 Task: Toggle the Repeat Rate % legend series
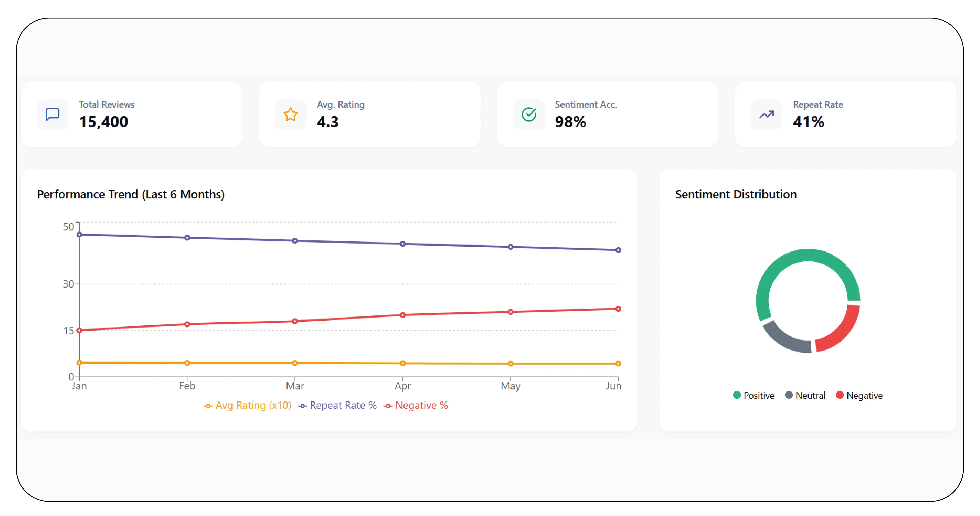(x=338, y=405)
